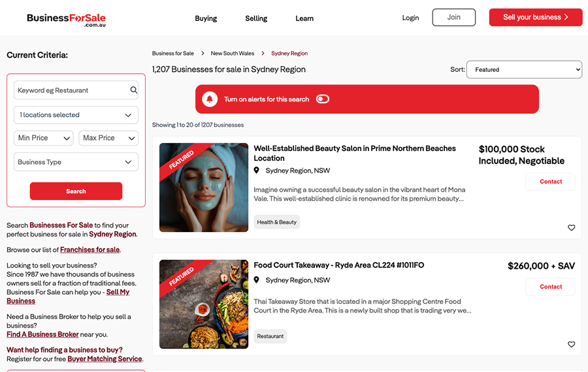The height and width of the screenshot is (372, 588).
Task: Click location pin on Food Court listing
Action: (x=257, y=280)
